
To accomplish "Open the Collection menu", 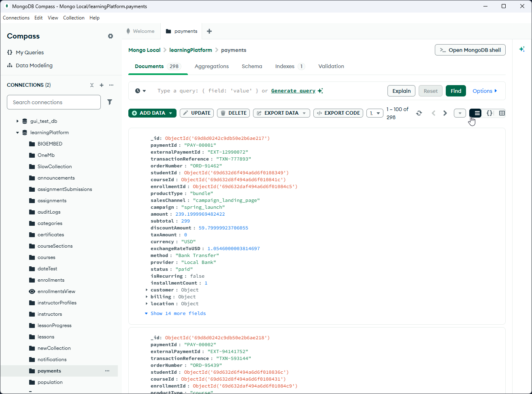I will pos(74,18).
